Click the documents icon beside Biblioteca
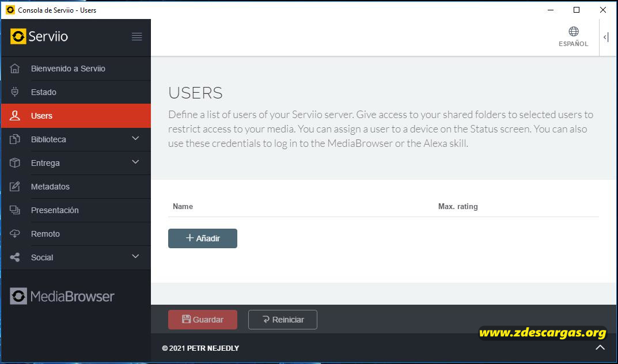 (x=14, y=139)
